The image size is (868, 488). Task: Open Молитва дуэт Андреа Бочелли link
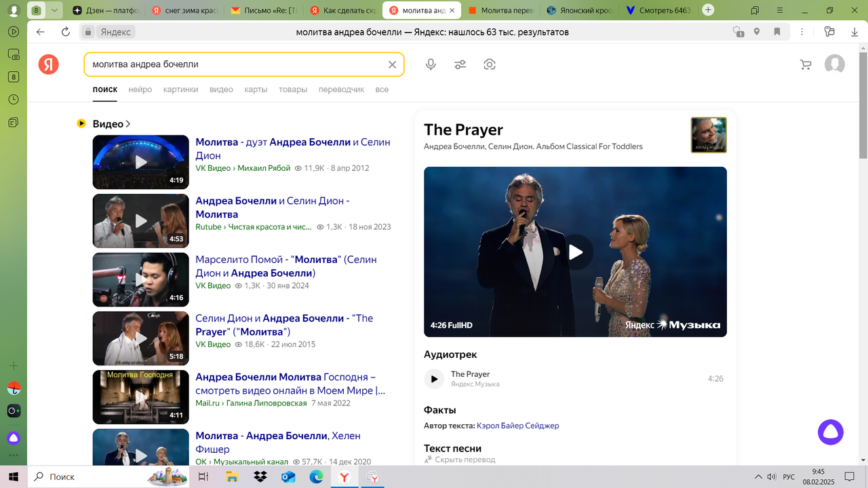coord(293,148)
